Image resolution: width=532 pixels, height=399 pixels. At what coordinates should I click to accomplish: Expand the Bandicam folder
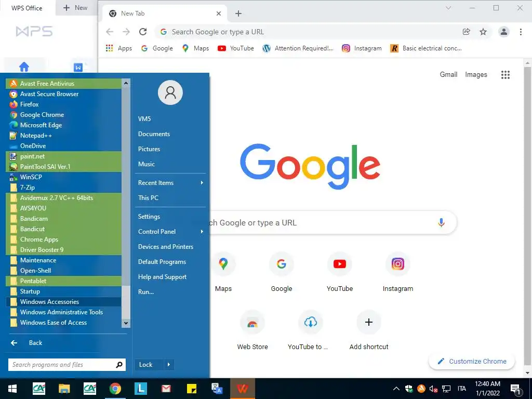pyautogui.click(x=63, y=219)
